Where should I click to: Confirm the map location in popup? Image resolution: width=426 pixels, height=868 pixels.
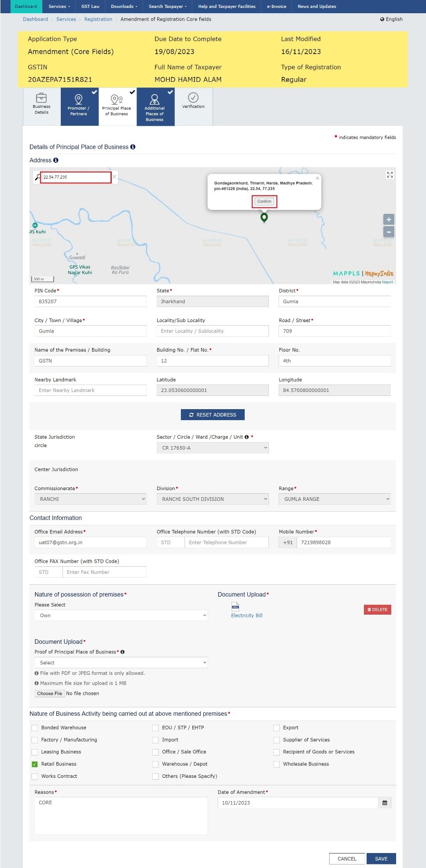point(264,201)
